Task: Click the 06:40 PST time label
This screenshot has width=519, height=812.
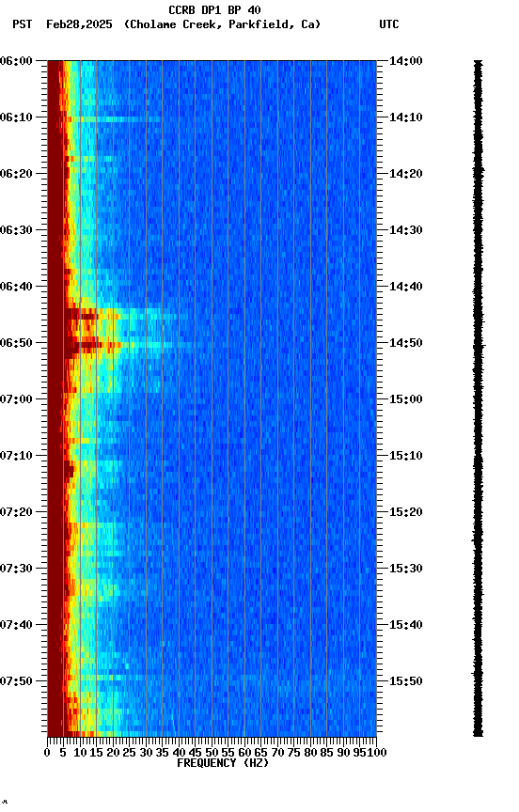Action: (16, 287)
